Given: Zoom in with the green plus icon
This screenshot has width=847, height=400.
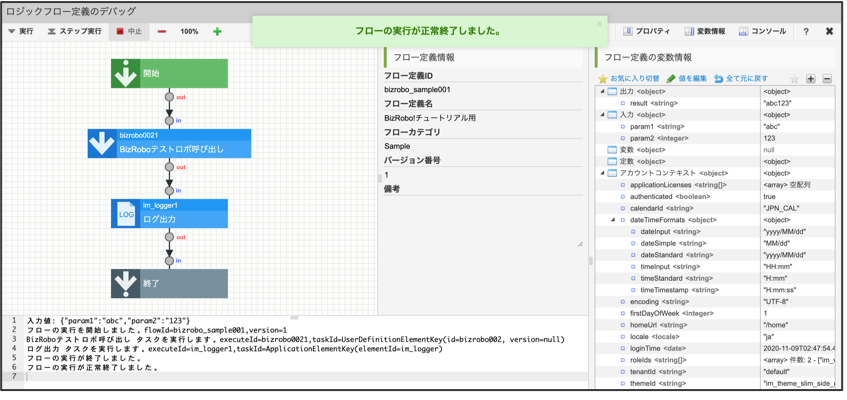Looking at the screenshot, I should (x=217, y=31).
